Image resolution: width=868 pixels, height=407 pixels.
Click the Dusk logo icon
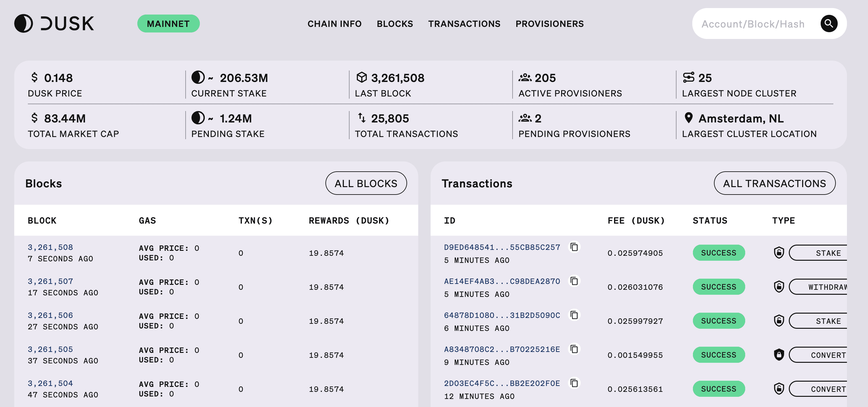(x=24, y=24)
